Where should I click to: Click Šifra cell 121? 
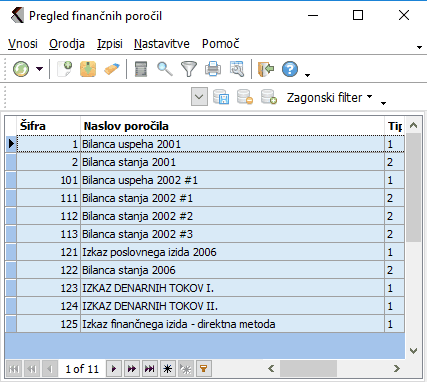(48, 252)
